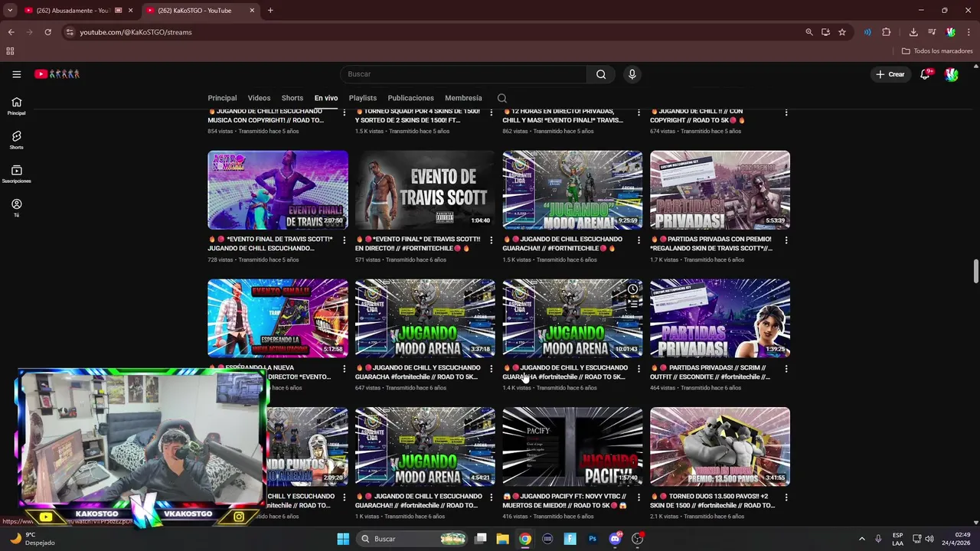This screenshot has width=980, height=551.
Task: Open the Travis Scott event 2:07:50 thumbnail
Action: pyautogui.click(x=278, y=190)
